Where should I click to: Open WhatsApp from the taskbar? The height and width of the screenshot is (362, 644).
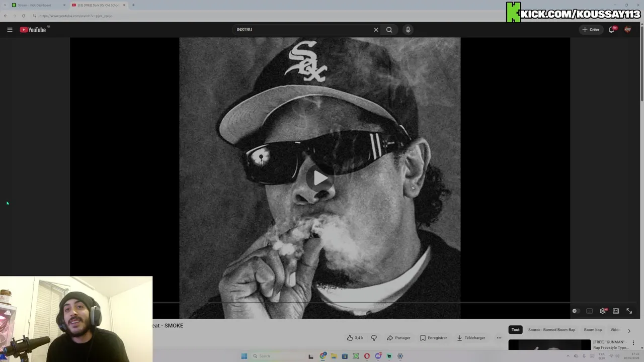pyautogui.click(x=356, y=356)
